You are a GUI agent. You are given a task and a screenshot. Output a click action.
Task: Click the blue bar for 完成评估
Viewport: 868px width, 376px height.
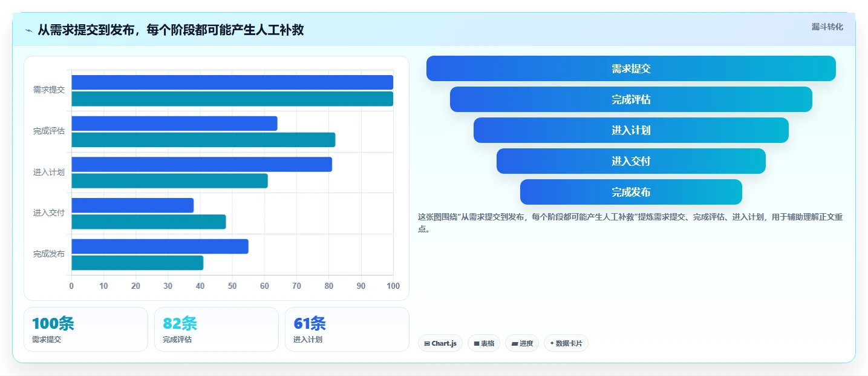click(174, 124)
